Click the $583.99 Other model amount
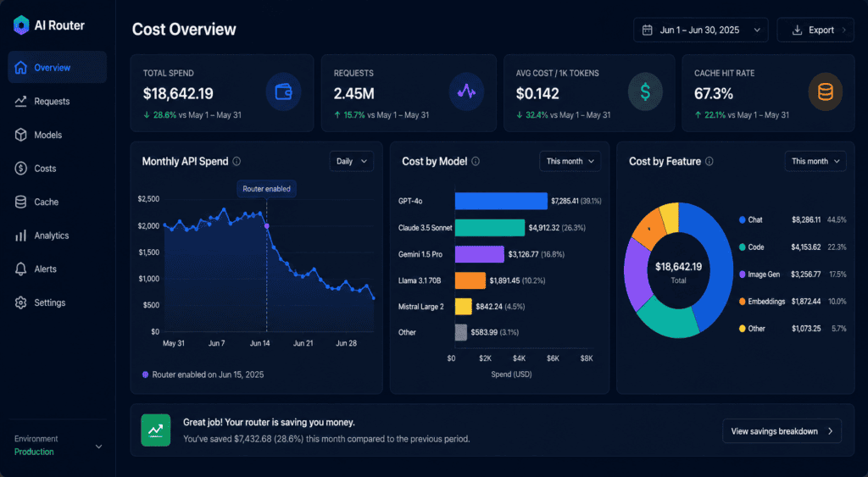 tap(484, 332)
